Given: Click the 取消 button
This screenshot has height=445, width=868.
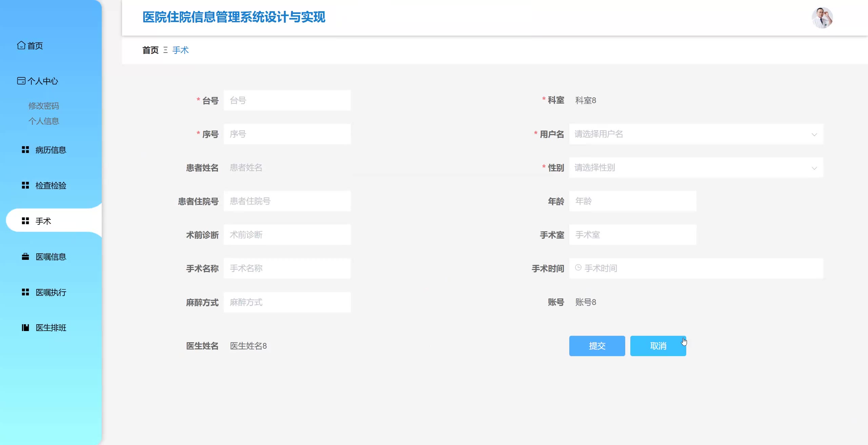Looking at the screenshot, I should coord(658,346).
